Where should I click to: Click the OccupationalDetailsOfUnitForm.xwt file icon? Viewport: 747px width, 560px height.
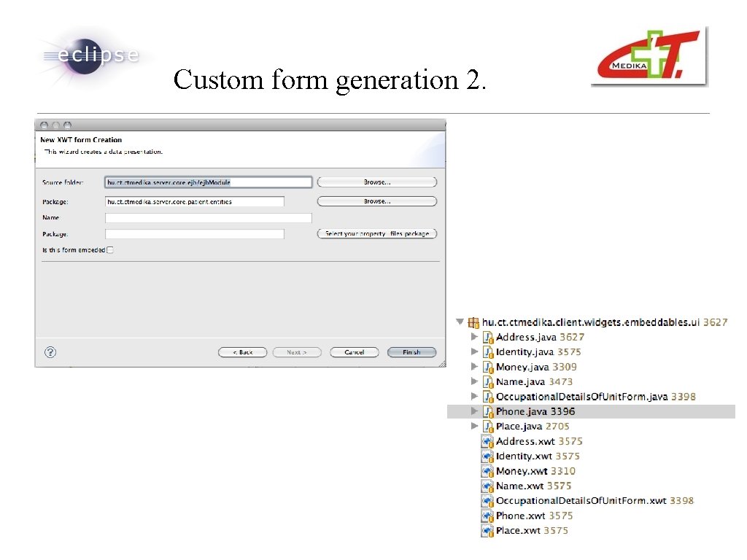click(487, 501)
